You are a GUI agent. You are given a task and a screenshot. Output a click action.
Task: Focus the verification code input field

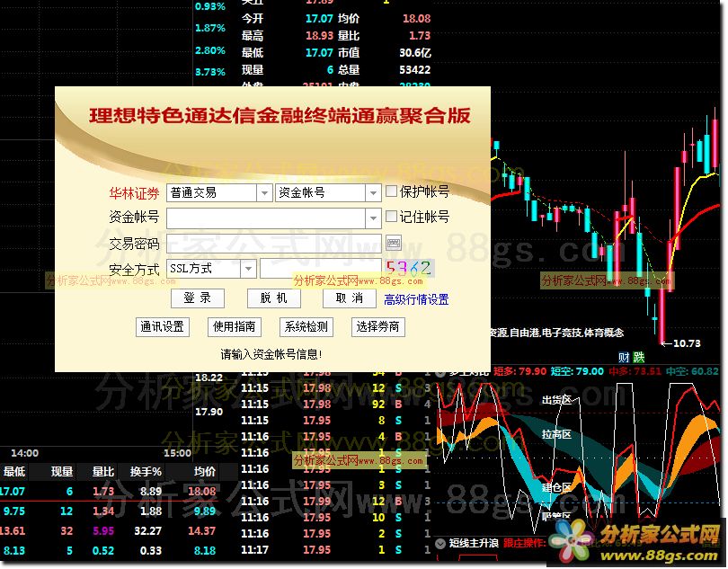tap(320, 269)
